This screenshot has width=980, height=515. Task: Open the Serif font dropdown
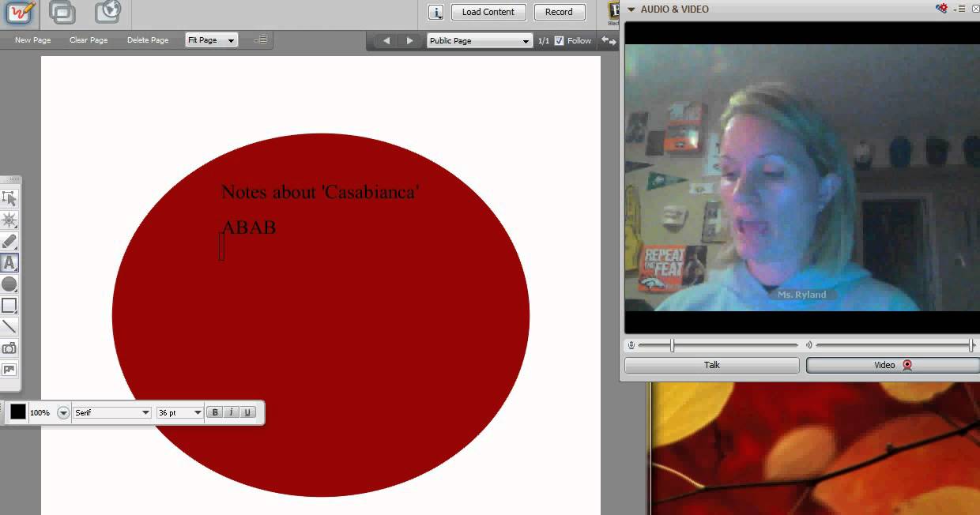[112, 413]
